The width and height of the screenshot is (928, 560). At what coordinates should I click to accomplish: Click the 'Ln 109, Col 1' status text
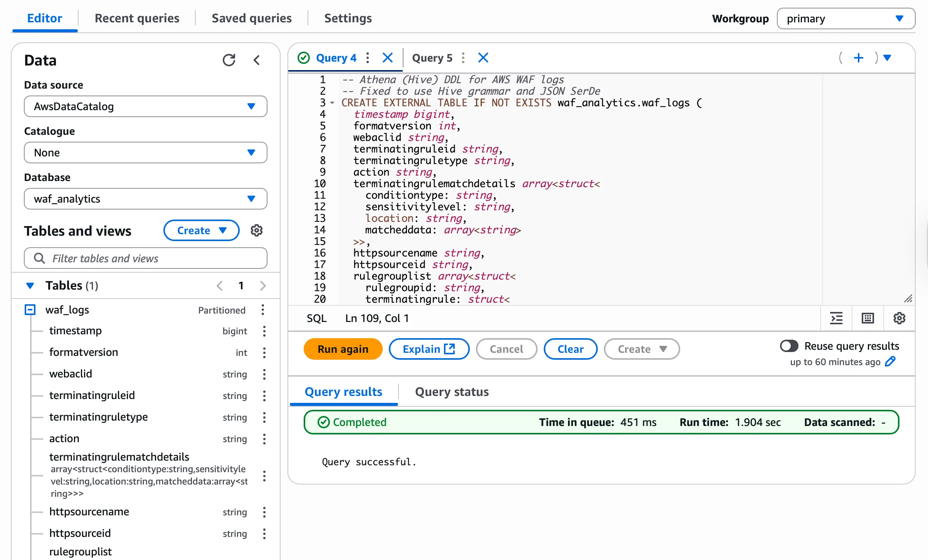377,318
